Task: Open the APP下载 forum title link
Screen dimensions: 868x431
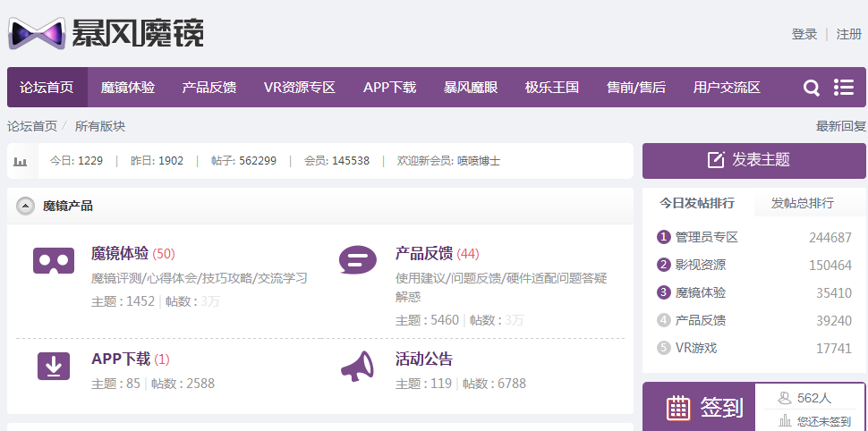Action: coord(121,359)
